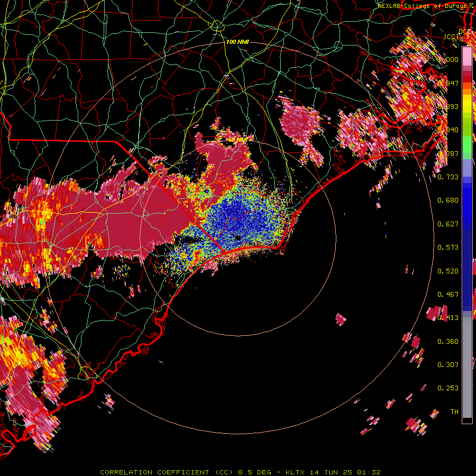Click the KLTX radar site black dot

tap(238, 238)
